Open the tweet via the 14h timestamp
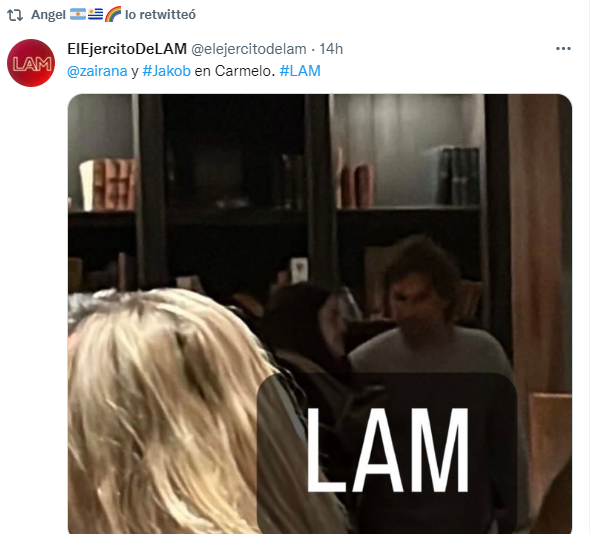603x534 pixels. 331,49
